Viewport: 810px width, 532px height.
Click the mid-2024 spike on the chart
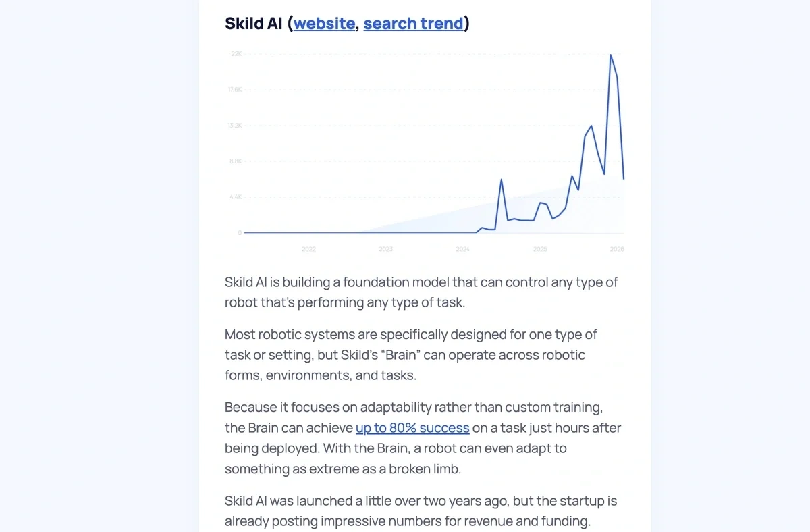click(x=501, y=180)
